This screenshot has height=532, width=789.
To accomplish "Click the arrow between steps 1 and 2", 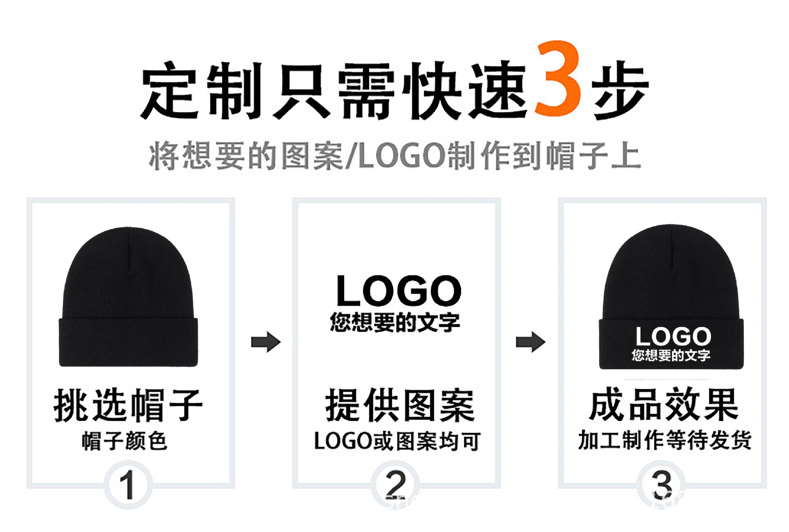I will point(266,342).
